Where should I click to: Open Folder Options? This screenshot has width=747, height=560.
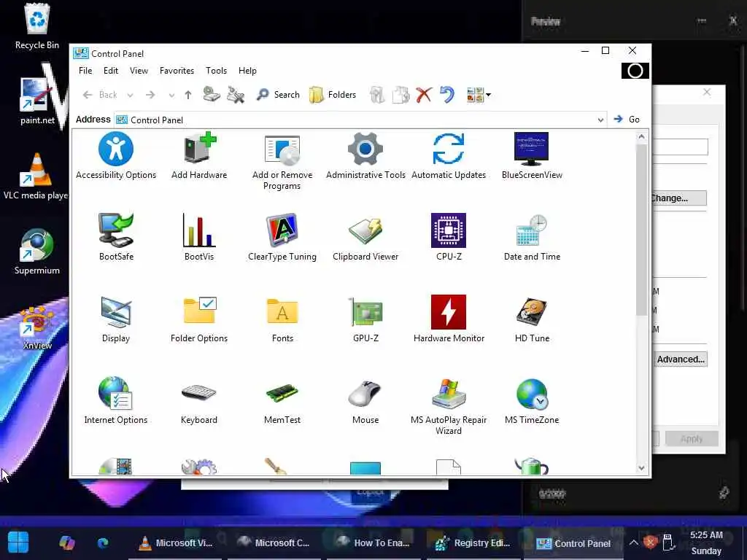(199, 319)
